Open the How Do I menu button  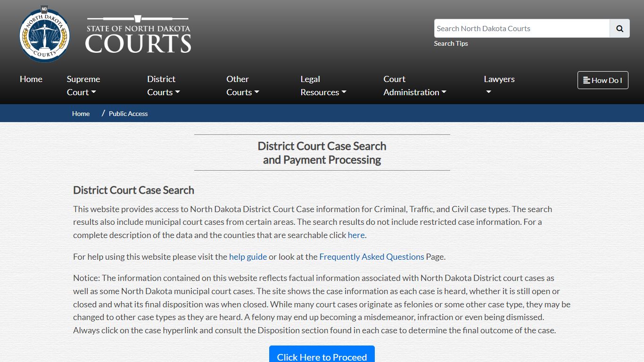coord(603,80)
